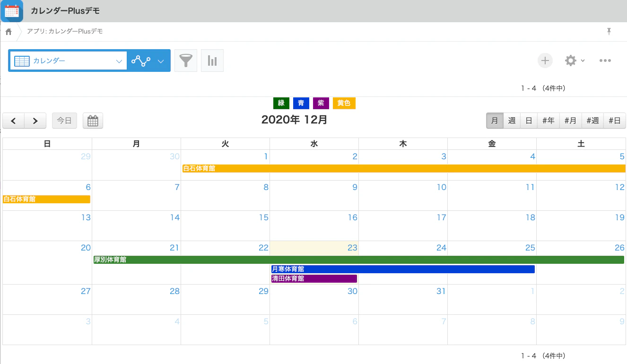Switch to #年 view tab

548,121
